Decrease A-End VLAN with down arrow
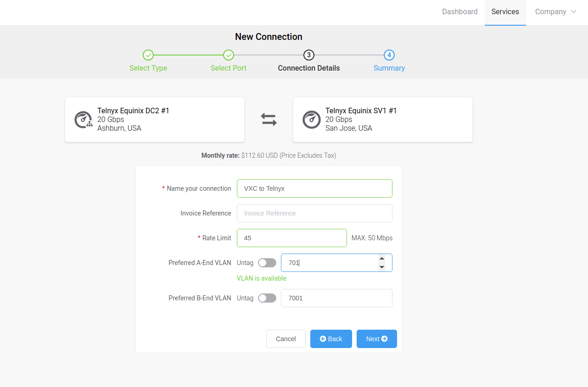The width and height of the screenshot is (588, 387). (382, 267)
